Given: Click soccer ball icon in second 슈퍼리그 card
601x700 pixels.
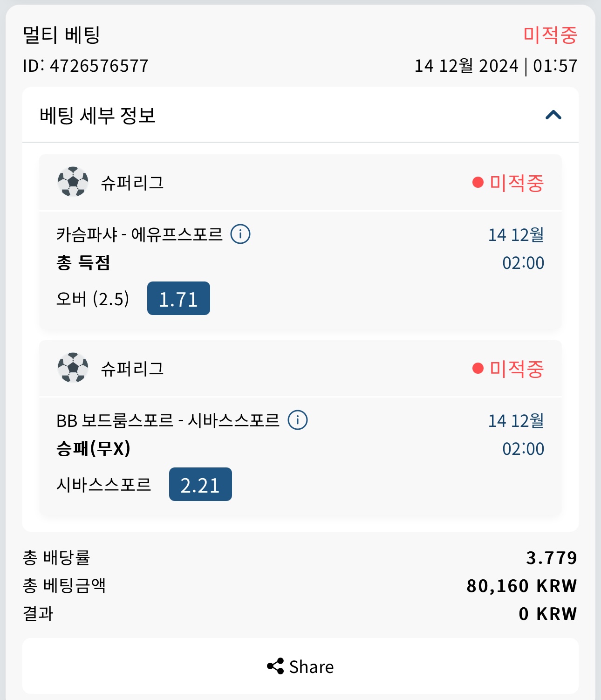Looking at the screenshot, I should [73, 368].
